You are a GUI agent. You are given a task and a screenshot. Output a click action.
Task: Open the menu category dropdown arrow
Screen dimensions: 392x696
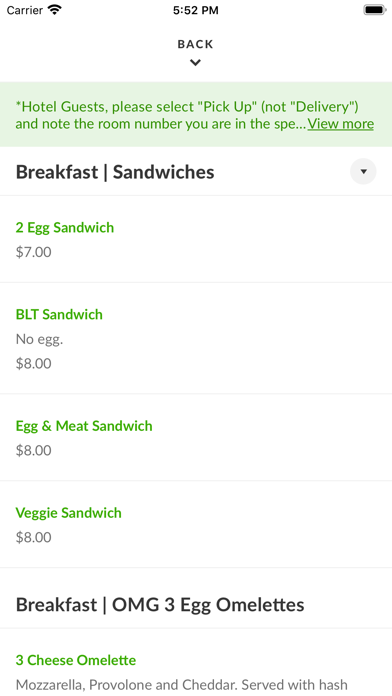[363, 171]
